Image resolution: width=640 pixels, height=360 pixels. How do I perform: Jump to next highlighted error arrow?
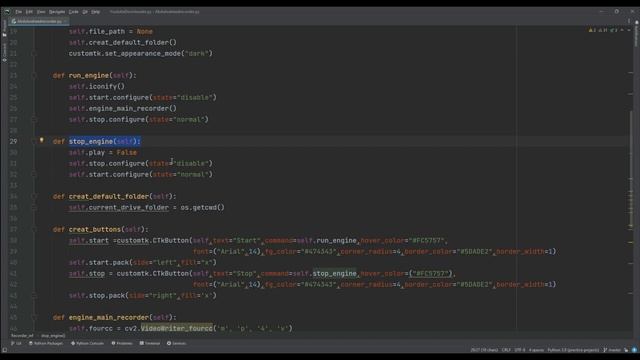click(629, 30)
